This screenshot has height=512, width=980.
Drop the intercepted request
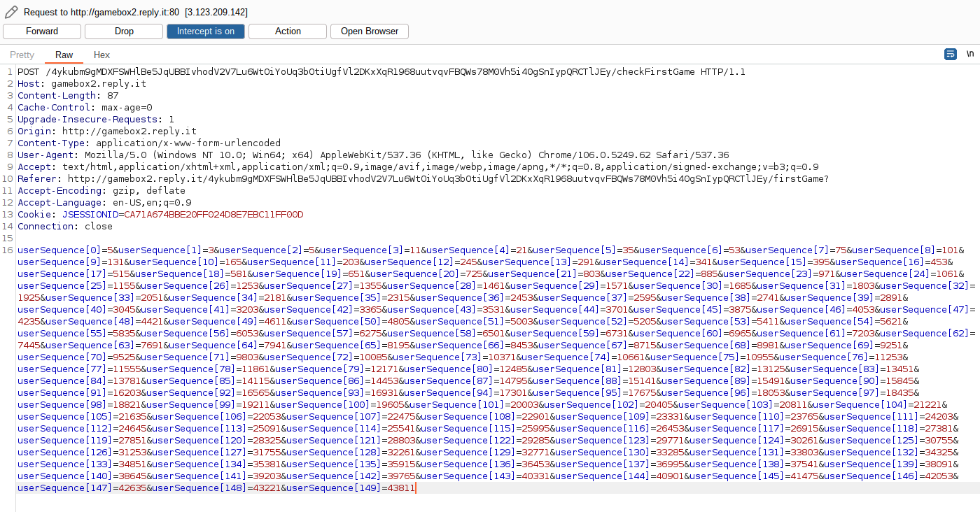pyautogui.click(x=124, y=31)
